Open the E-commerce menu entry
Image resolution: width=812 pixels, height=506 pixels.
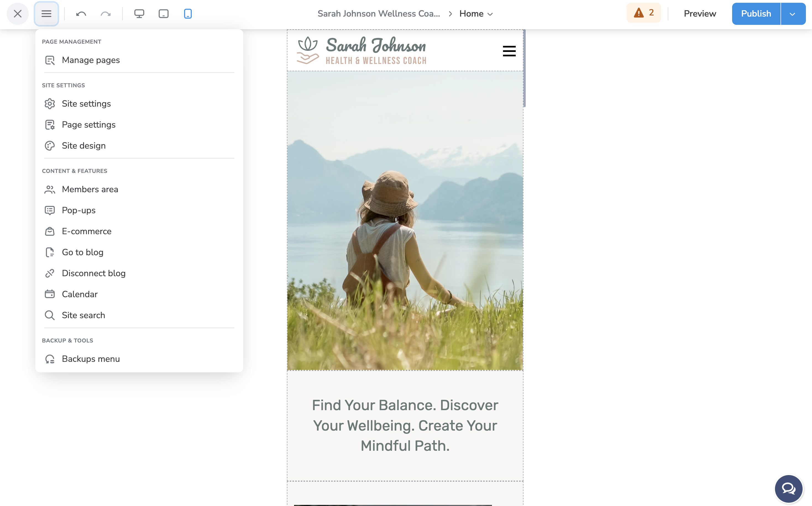(87, 231)
